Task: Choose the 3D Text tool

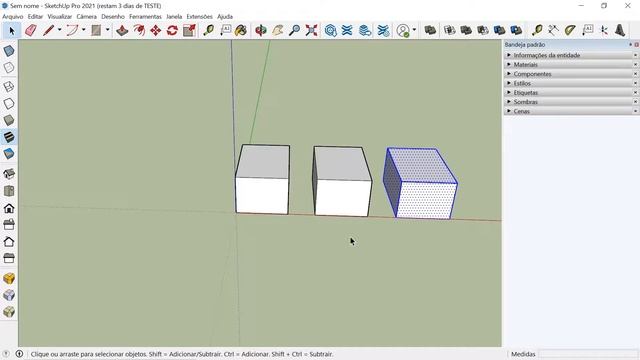Action: pyautogui.click(x=620, y=30)
